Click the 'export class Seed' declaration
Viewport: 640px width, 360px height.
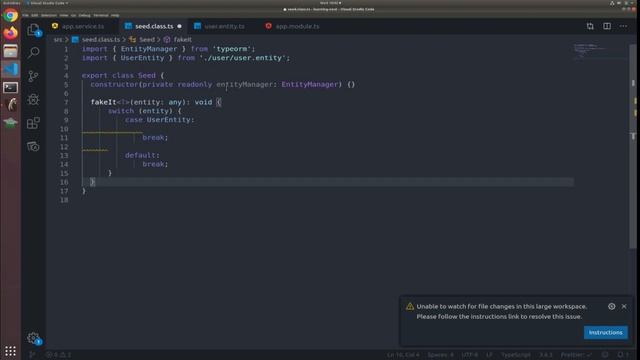click(118, 76)
